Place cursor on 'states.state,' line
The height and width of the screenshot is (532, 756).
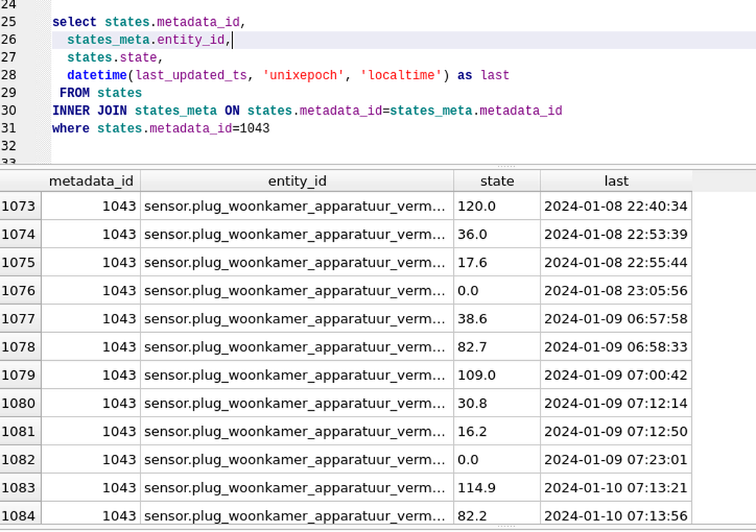click(x=115, y=57)
